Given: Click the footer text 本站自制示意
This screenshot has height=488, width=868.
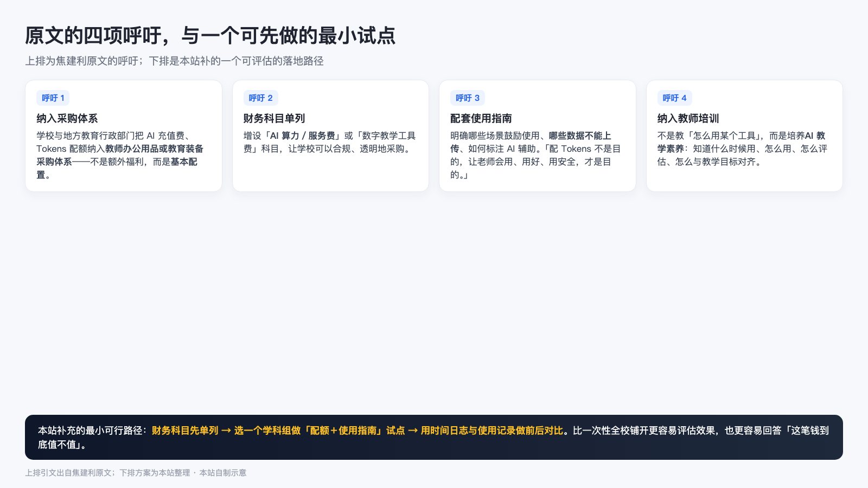Looking at the screenshot, I should pyautogui.click(x=222, y=473).
